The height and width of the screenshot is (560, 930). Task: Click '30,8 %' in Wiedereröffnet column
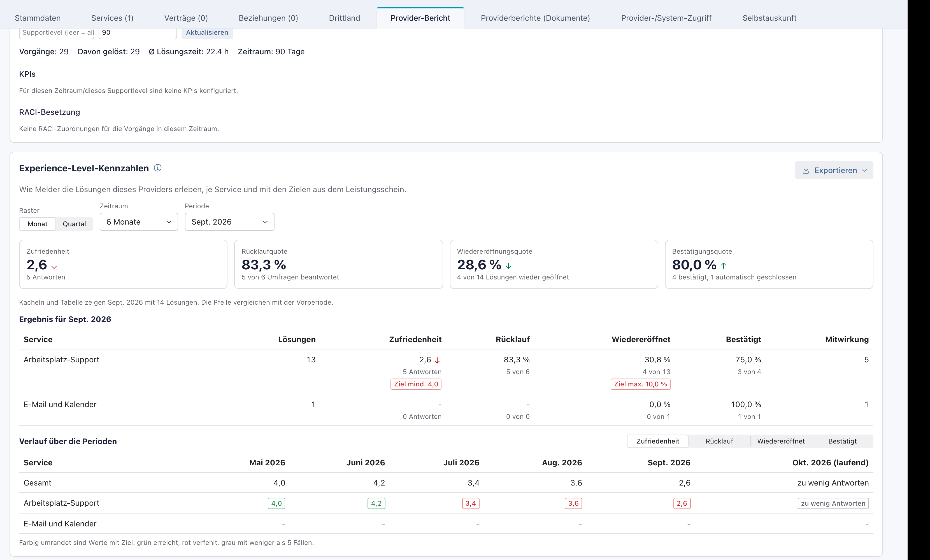657,360
